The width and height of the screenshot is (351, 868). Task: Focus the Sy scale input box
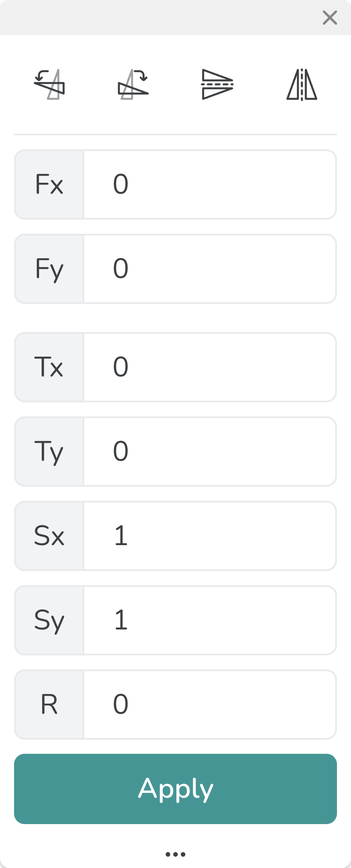210,620
